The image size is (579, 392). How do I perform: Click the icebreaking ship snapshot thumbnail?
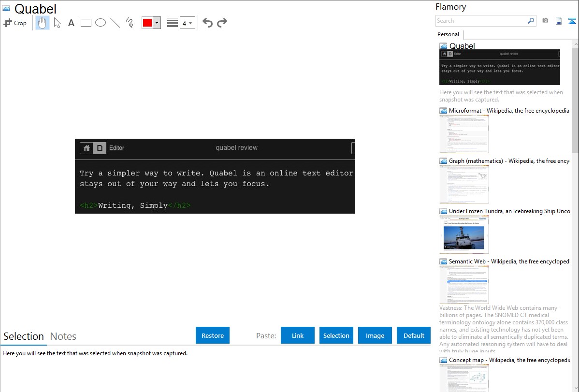pos(464,234)
